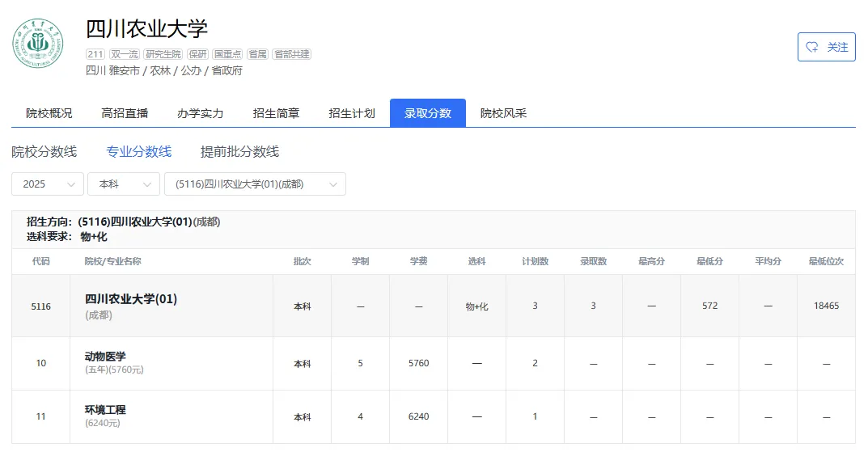Viewport: 868px width, 452px height.
Task: Click the 选科 column header
Action: (476, 261)
